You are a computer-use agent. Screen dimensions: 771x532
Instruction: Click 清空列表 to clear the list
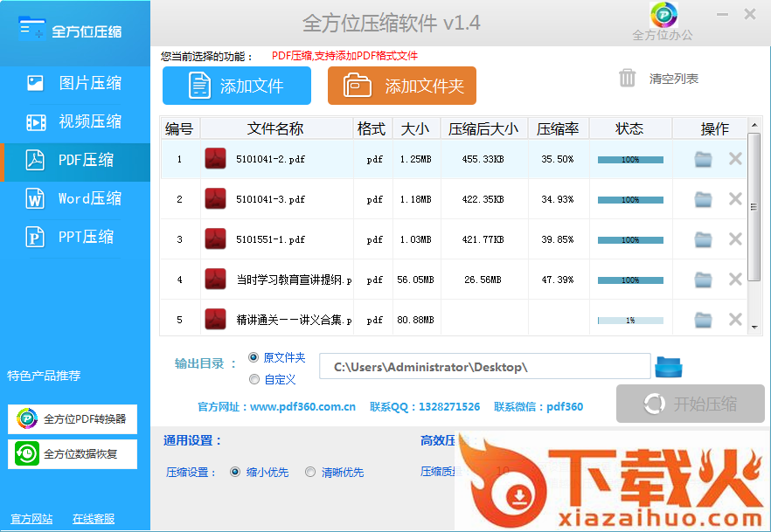(674, 79)
